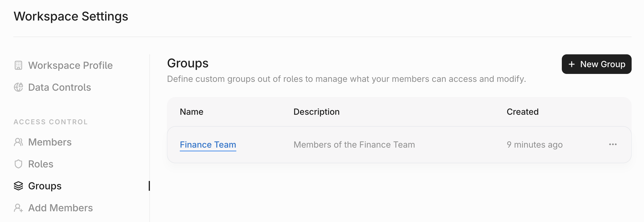Click the Workspace Profile building icon
644x222 pixels.
coord(18,66)
